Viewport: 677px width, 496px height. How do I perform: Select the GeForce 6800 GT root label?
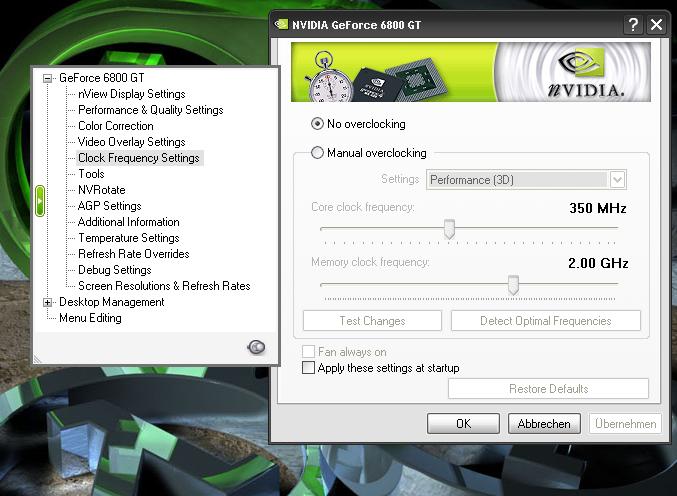tap(102, 78)
